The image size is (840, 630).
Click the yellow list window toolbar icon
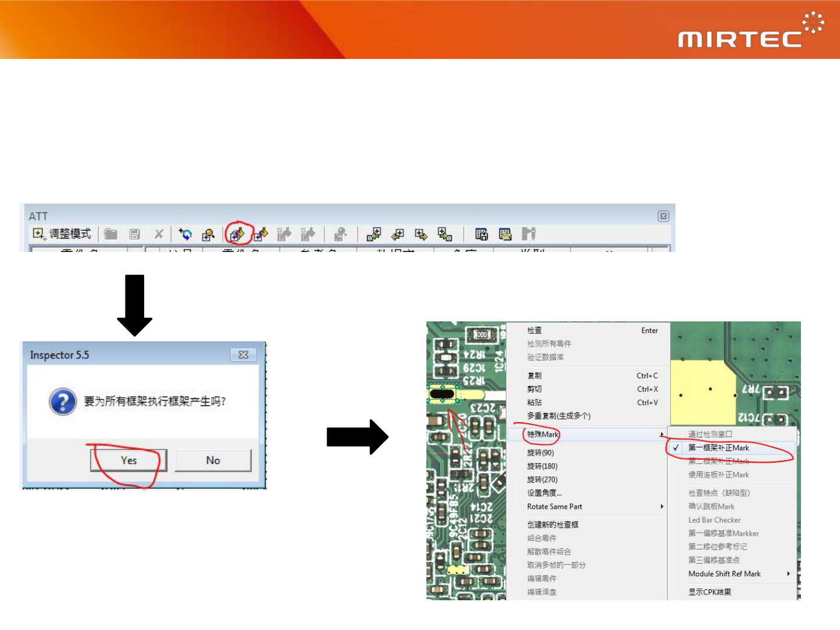[505, 235]
